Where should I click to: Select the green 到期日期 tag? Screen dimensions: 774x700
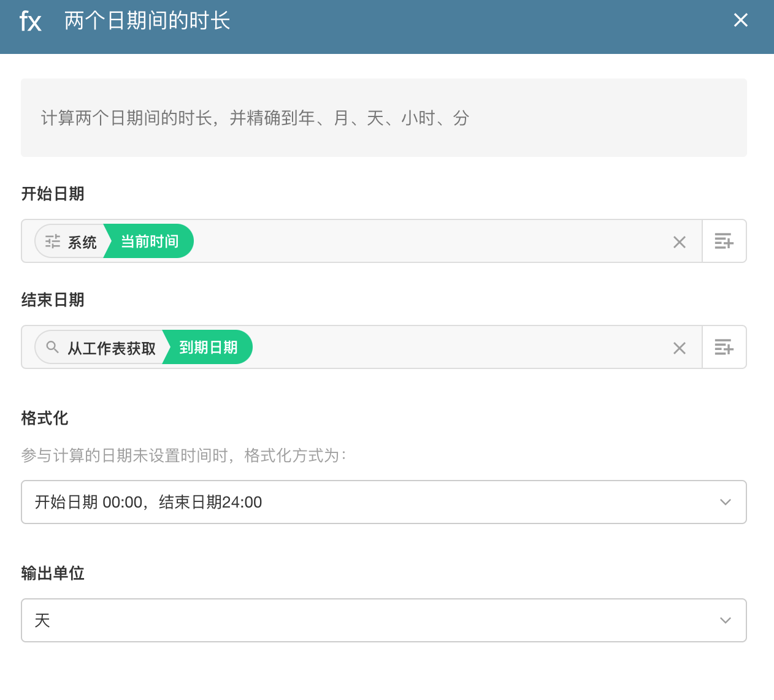click(209, 348)
